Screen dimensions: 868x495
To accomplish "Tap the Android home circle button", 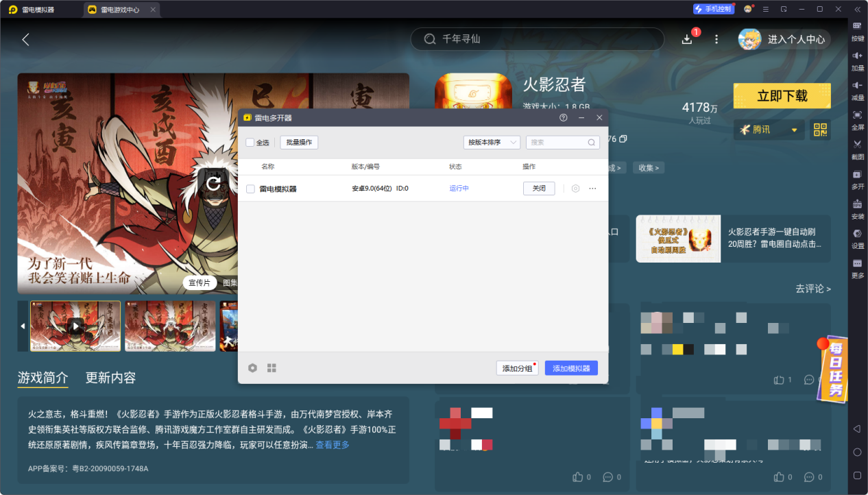I will pyautogui.click(x=857, y=452).
